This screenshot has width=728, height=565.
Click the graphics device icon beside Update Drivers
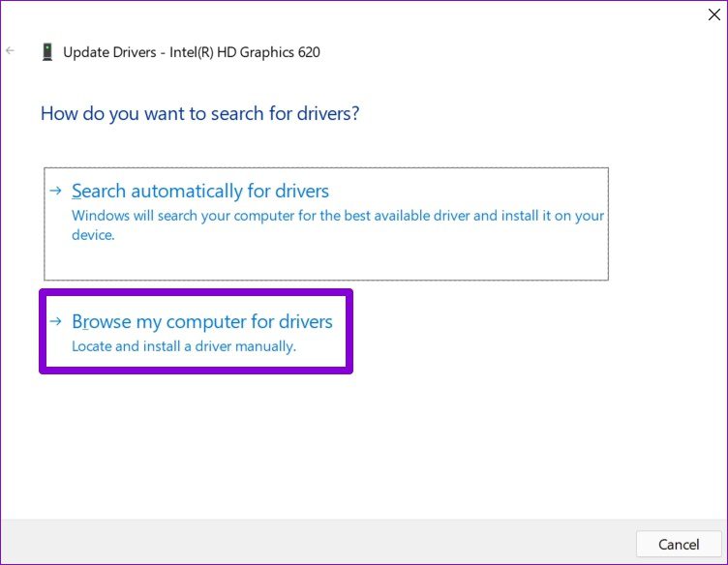[46, 52]
